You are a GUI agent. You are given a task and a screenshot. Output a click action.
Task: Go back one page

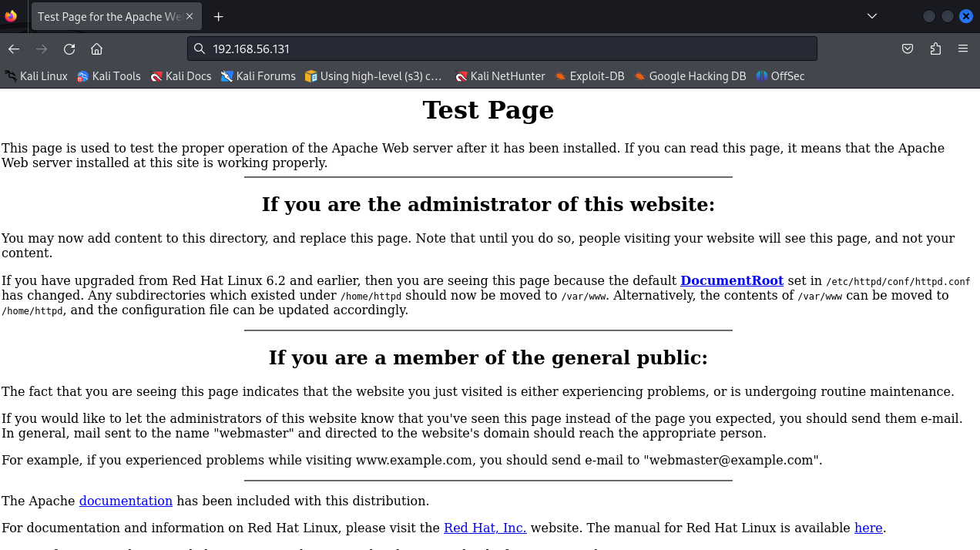(x=14, y=49)
